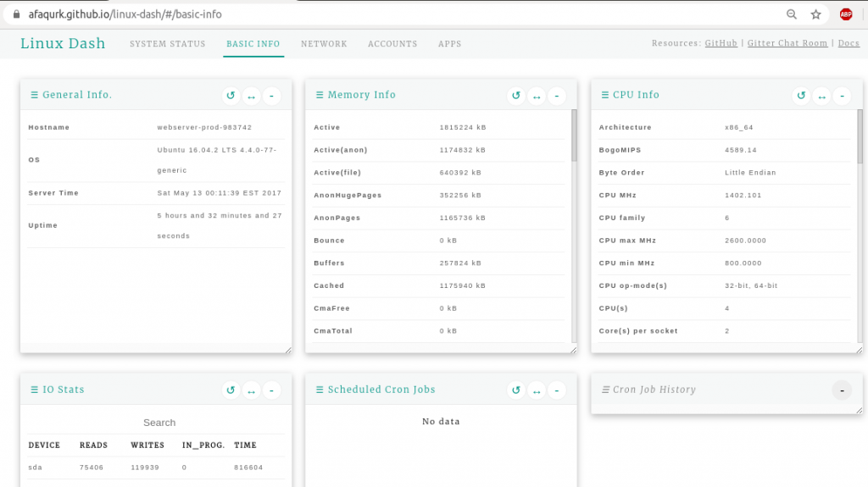The width and height of the screenshot is (868, 487).
Task: Minimize the CPU Info panel
Action: (842, 96)
